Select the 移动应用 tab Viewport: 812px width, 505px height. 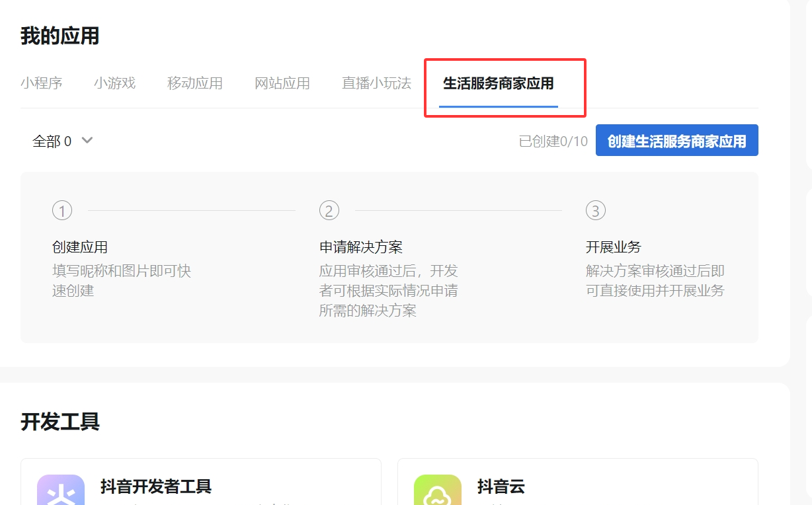point(195,83)
